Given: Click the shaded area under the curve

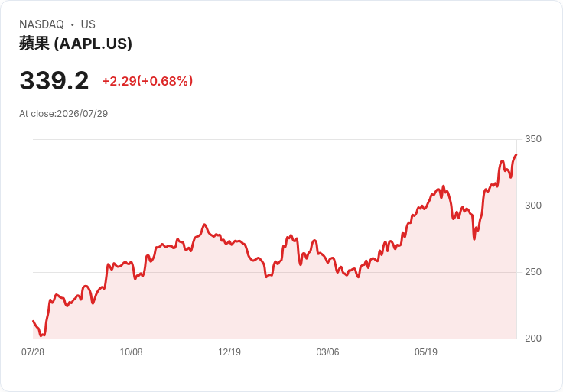Looking at the screenshot, I should [275, 309].
